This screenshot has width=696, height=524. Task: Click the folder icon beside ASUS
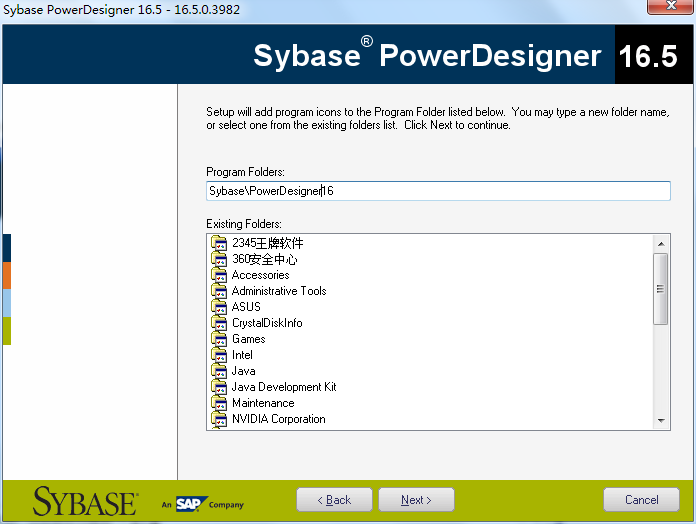(219, 307)
